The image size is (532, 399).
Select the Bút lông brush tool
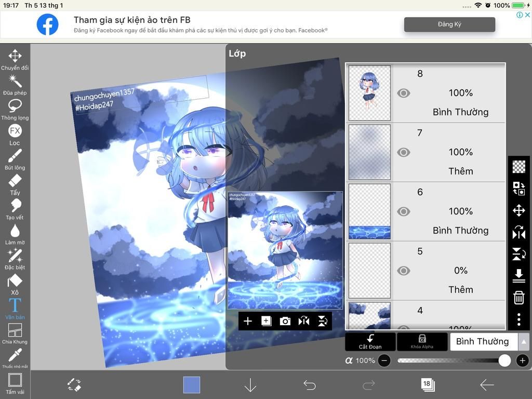coord(15,159)
